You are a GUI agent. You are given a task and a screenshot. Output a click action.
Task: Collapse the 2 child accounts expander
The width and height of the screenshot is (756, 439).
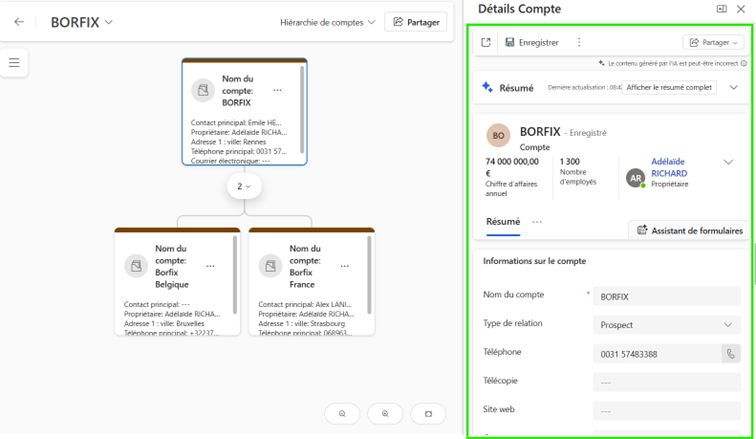click(x=244, y=186)
